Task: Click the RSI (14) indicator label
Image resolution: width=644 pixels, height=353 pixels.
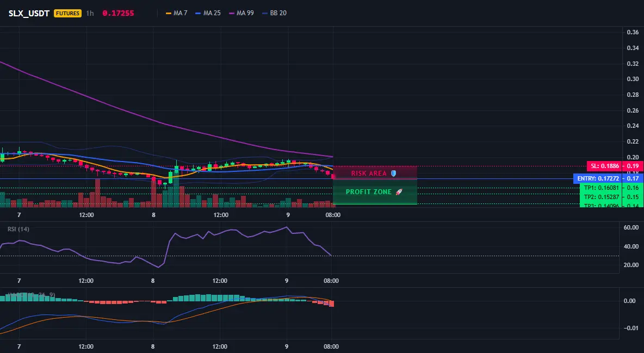Action: pyautogui.click(x=18, y=229)
